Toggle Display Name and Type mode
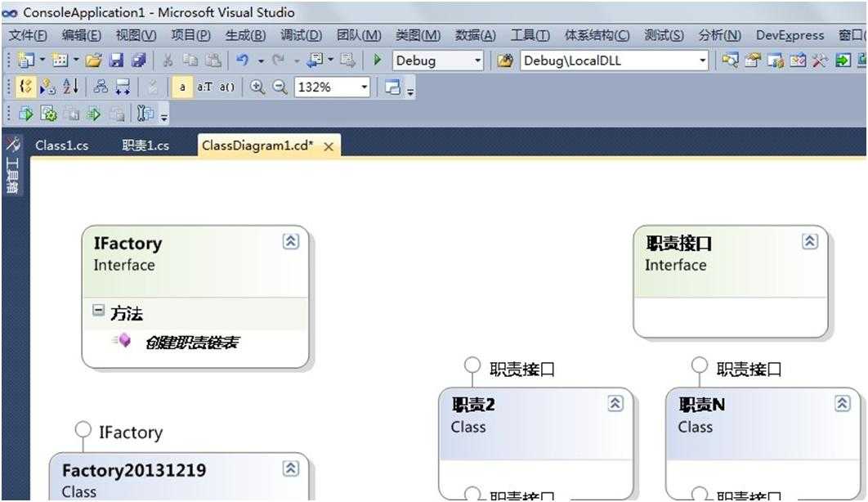The width and height of the screenshot is (868, 502). click(x=204, y=87)
